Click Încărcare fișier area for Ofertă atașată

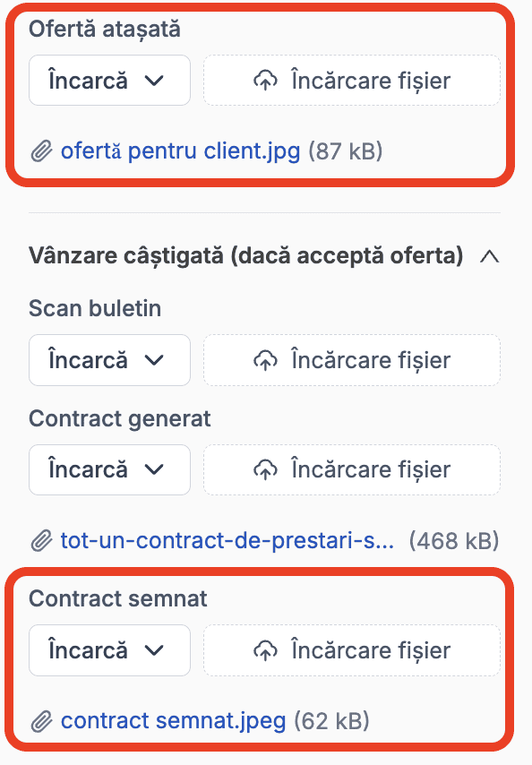(x=352, y=81)
